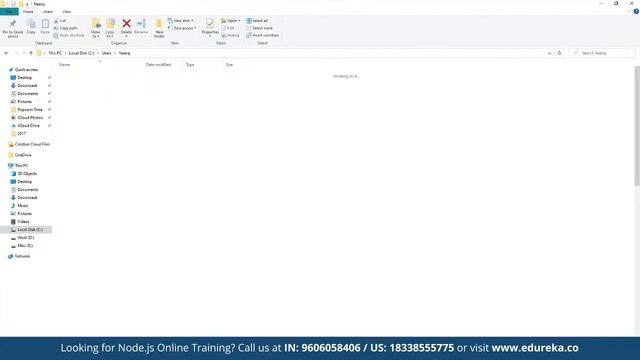Open the Copy to dropdown
This screenshot has height=360, width=640.
click(110, 28)
